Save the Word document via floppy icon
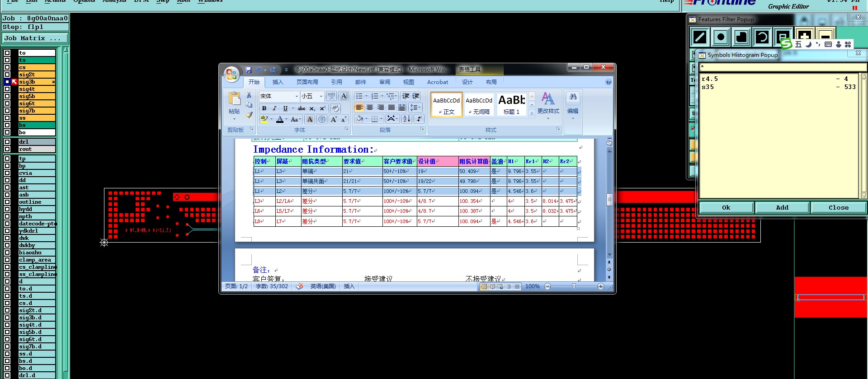 (x=249, y=70)
